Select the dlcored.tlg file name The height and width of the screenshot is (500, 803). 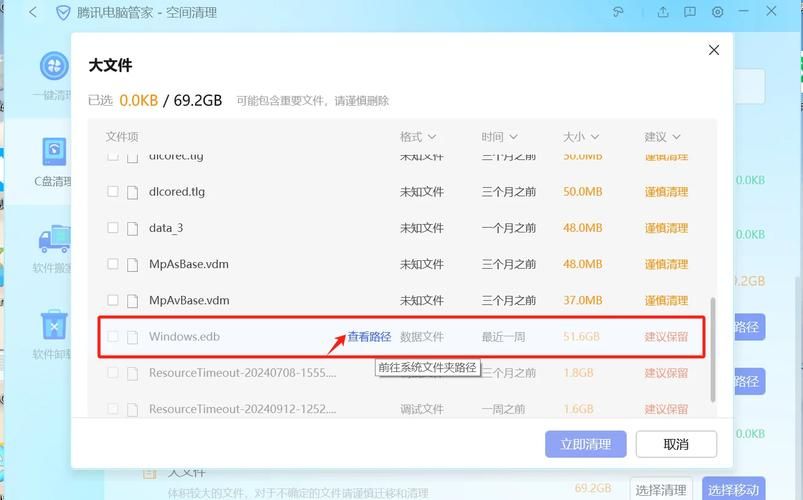[x=177, y=192]
